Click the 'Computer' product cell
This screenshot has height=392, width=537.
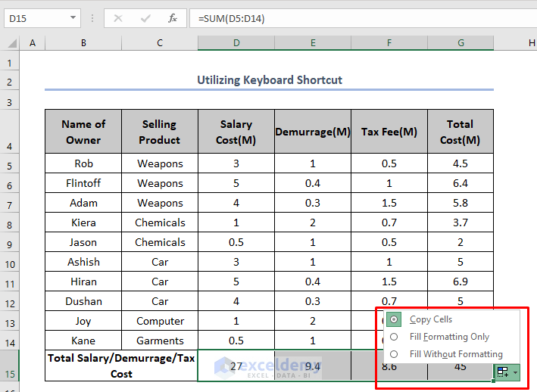(160, 321)
